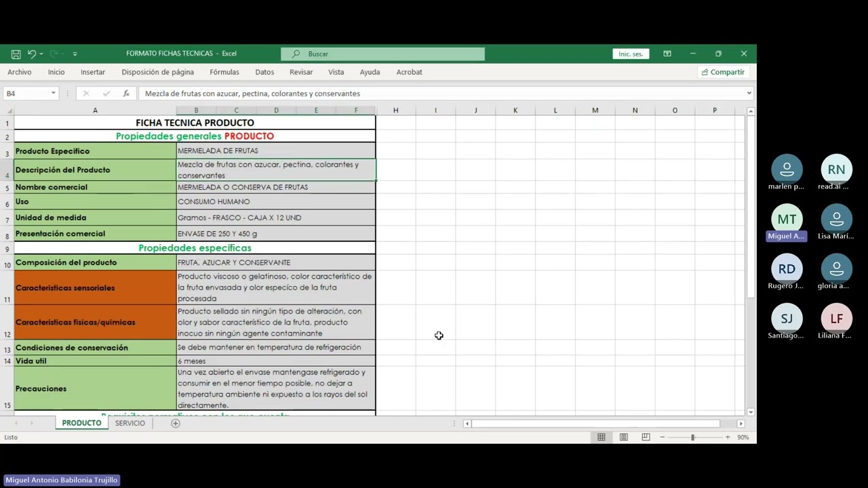Open the Archivo menu
This screenshot has height=488, width=868.
tap(20, 72)
